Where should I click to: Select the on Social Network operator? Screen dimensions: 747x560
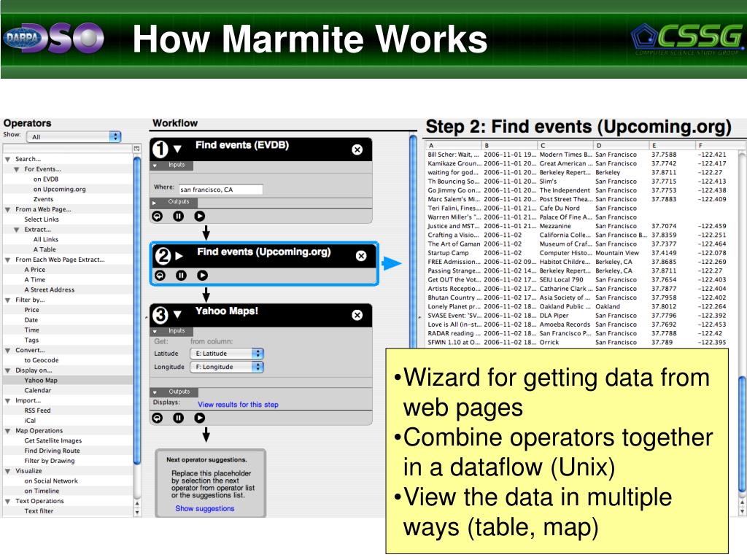click(51, 481)
